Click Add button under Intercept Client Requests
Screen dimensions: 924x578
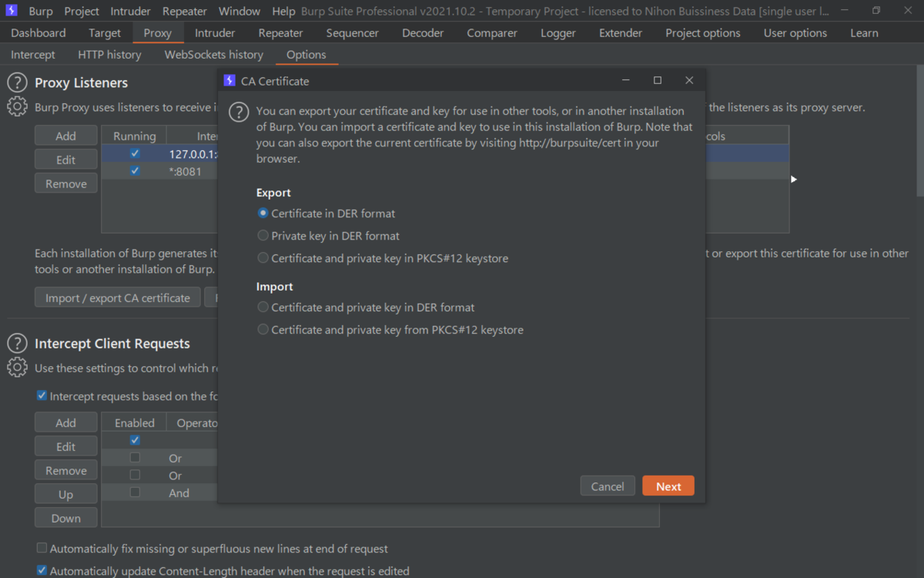click(x=66, y=422)
